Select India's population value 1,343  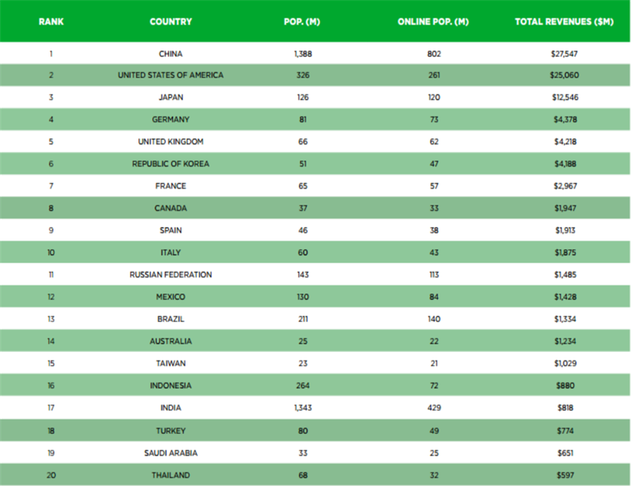point(303,408)
